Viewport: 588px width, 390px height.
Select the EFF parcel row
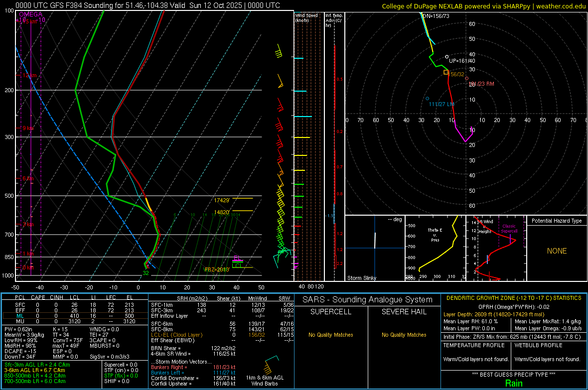(x=75, y=310)
